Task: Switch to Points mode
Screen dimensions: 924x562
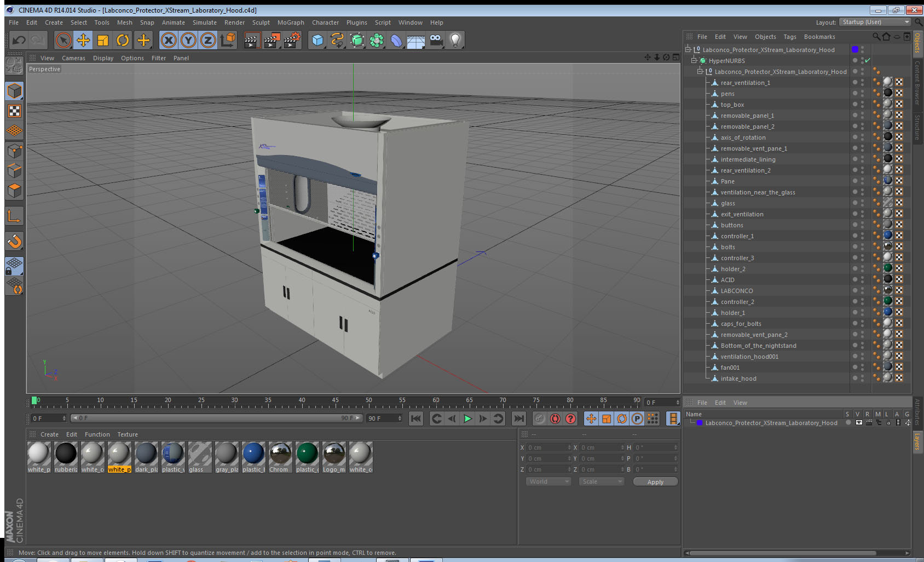Action: click(14, 151)
